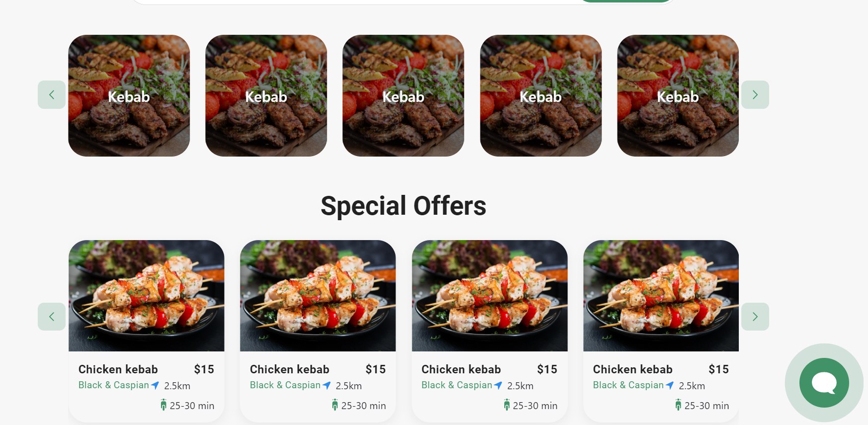
Task: Show previous kebab categories with left arrow
Action: [x=52, y=94]
